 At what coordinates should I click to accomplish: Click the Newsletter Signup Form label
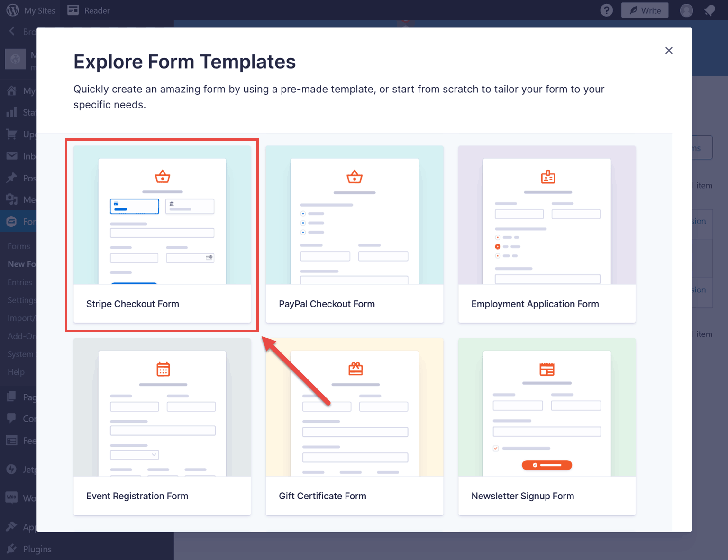(x=522, y=496)
